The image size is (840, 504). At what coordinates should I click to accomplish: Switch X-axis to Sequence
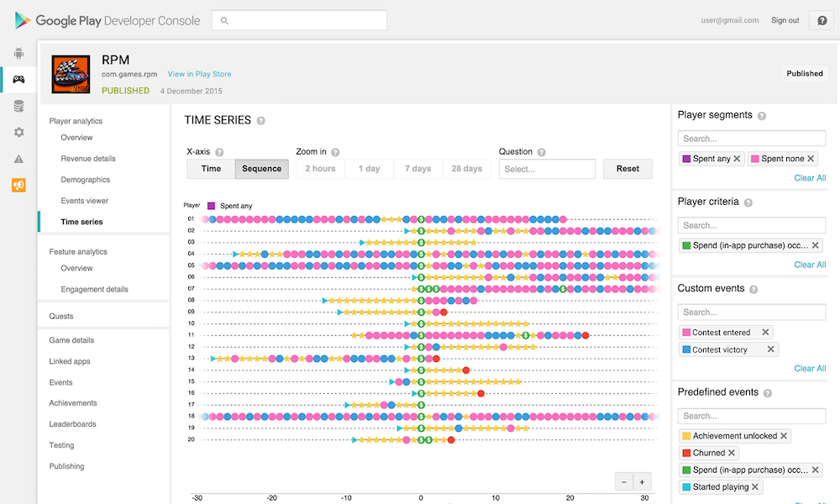pos(261,169)
